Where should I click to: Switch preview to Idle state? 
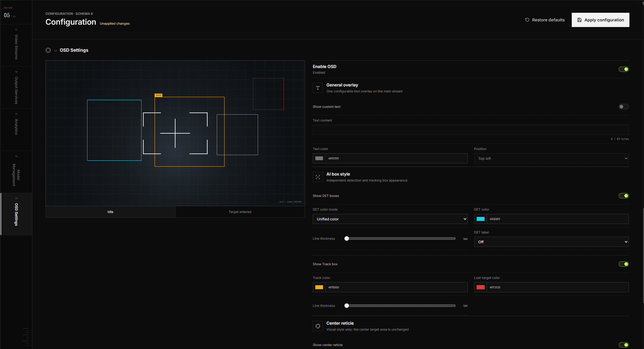coord(110,212)
